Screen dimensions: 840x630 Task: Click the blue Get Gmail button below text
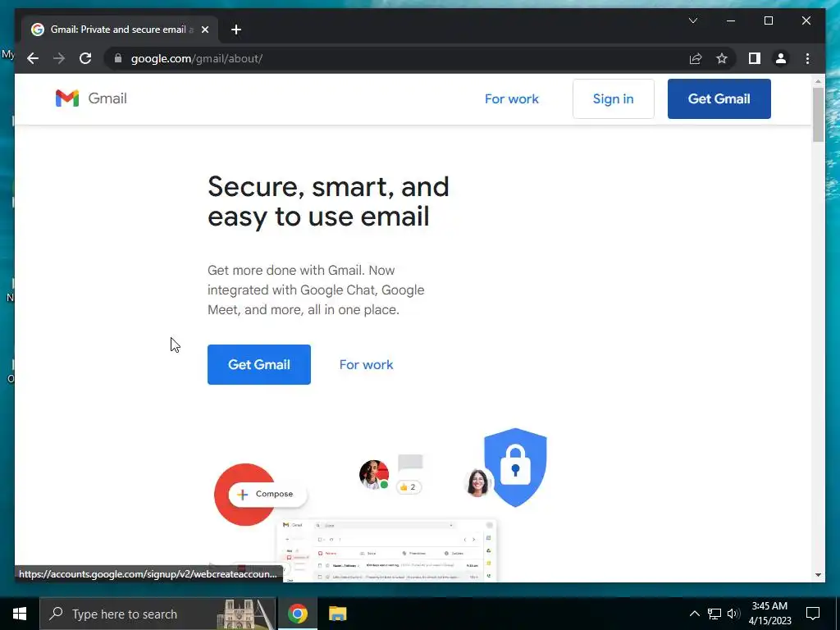click(x=258, y=364)
